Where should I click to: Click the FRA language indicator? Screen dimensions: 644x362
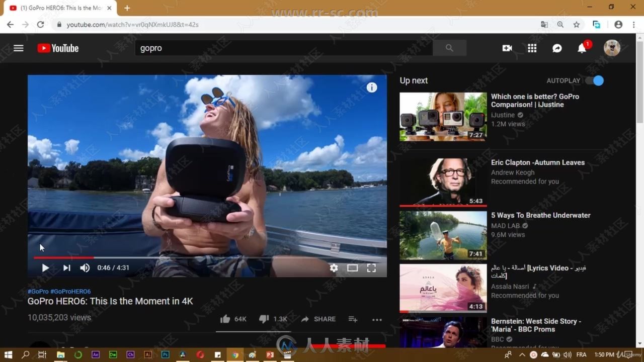(581, 354)
